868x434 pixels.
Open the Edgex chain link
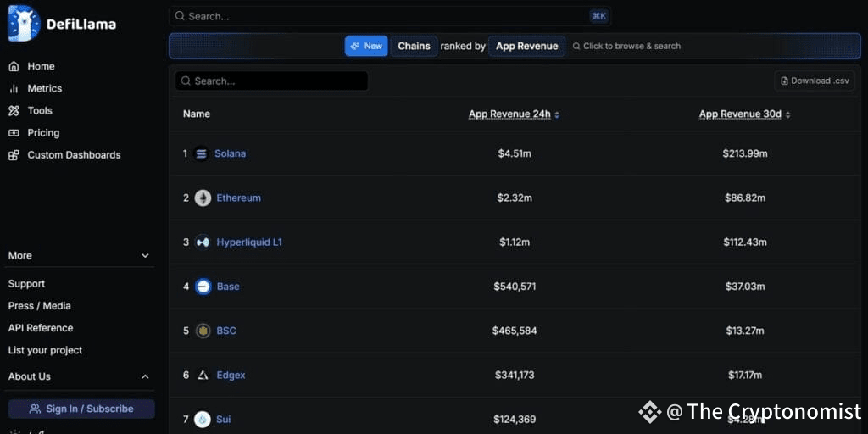(x=231, y=375)
